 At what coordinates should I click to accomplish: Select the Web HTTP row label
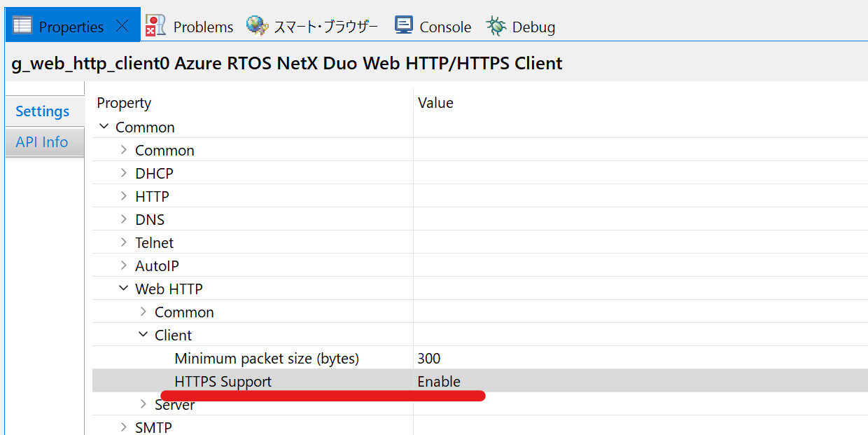pyautogui.click(x=169, y=289)
